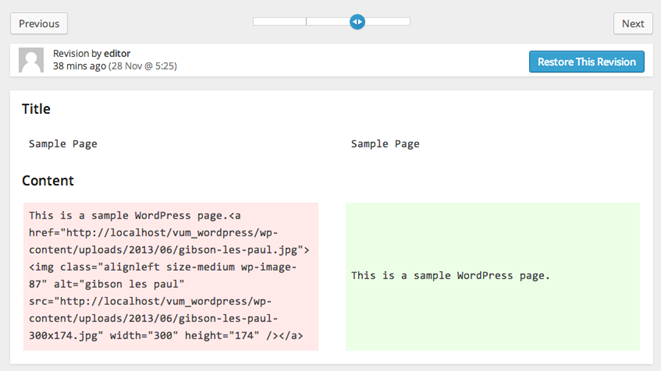Go to the Previous revision
Viewport: 661px width, 371px height.
(x=39, y=24)
